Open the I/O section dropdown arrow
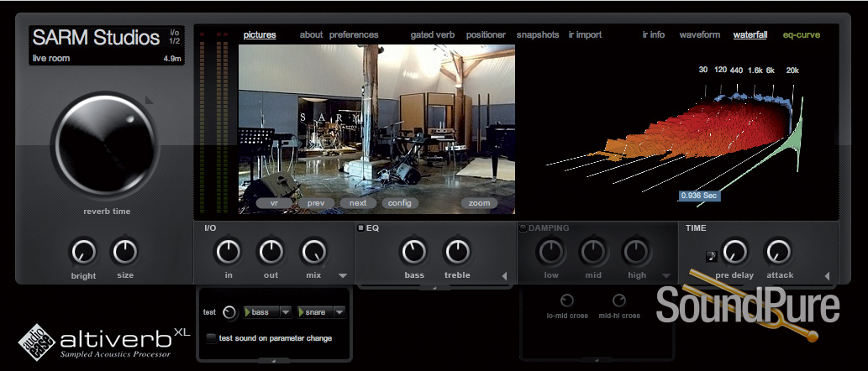The width and height of the screenshot is (868, 371). (343, 275)
